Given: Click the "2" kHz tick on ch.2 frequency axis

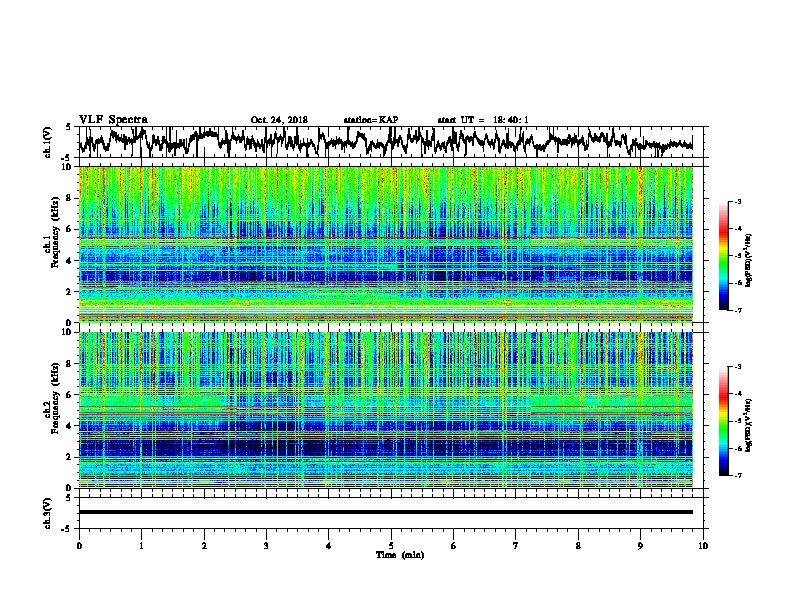Looking at the screenshot, I should [x=69, y=457].
